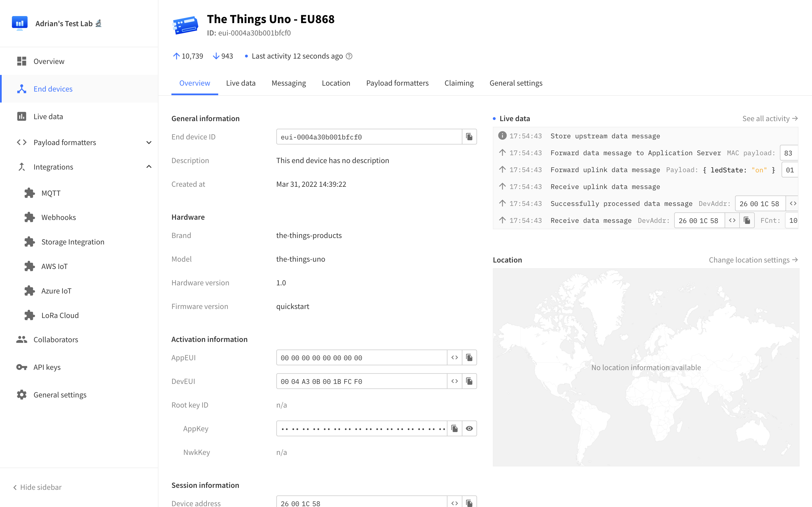Expand Payload formatters sidebar section

click(149, 143)
